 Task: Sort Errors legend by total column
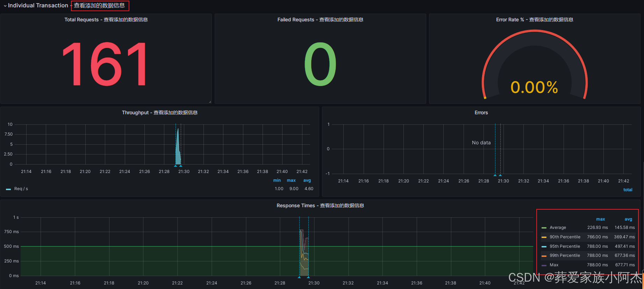[x=628, y=190]
